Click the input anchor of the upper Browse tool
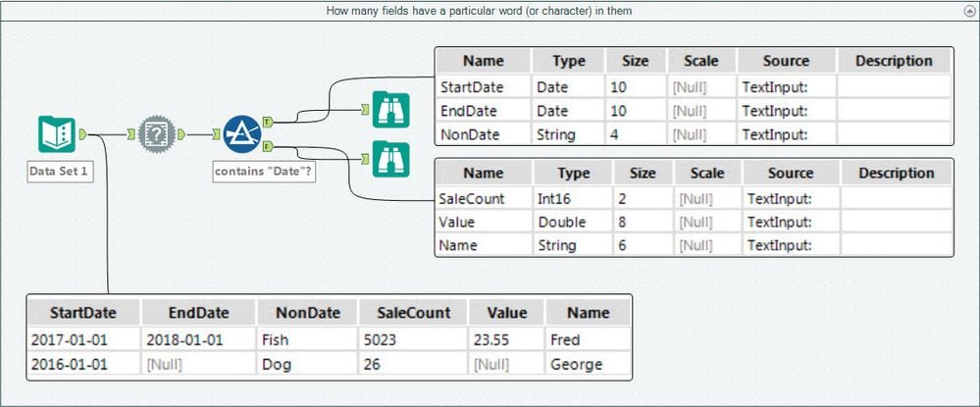980x407 pixels. point(365,110)
